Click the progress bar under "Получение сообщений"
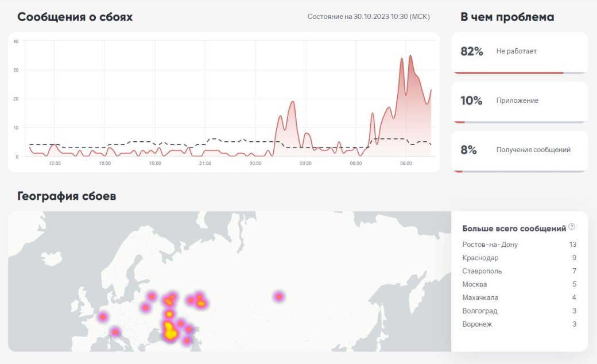The width and height of the screenshot is (597, 364). (520, 171)
